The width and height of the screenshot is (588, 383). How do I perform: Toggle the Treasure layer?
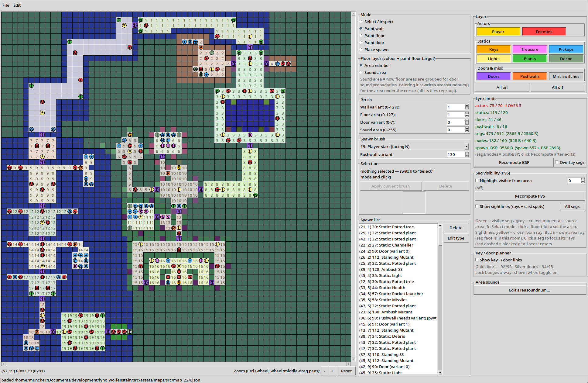point(530,49)
